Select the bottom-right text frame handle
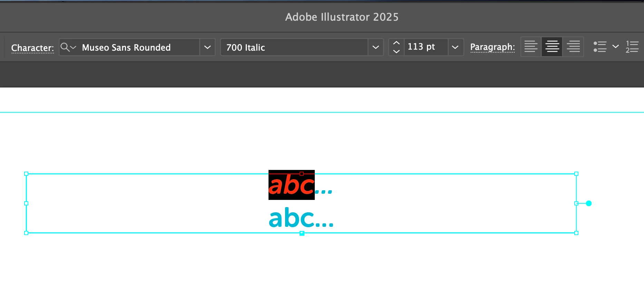The height and width of the screenshot is (304, 644). (x=576, y=233)
